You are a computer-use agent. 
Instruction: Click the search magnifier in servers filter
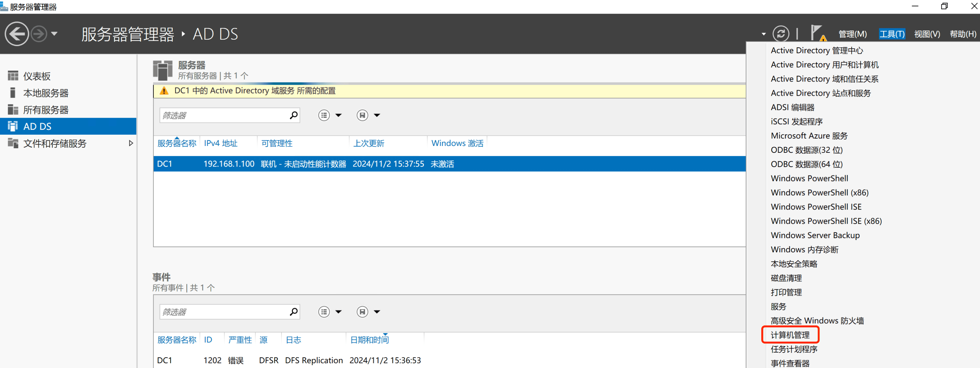(x=293, y=115)
